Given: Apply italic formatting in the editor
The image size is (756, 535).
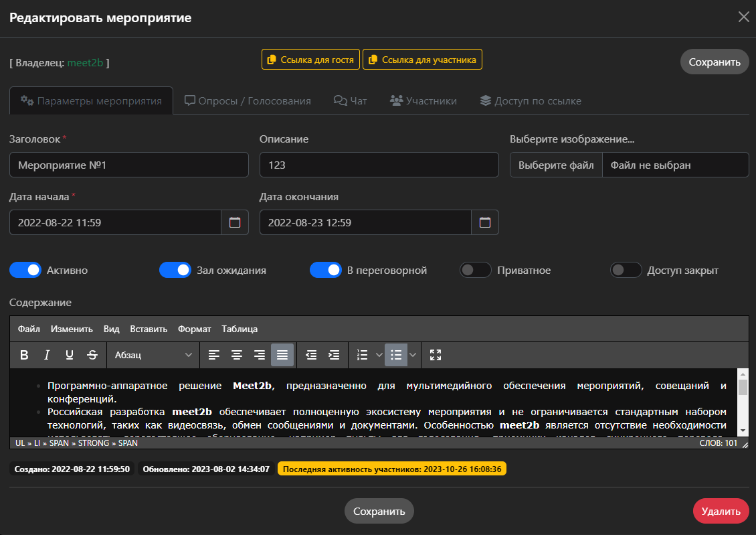Looking at the screenshot, I should tap(47, 355).
